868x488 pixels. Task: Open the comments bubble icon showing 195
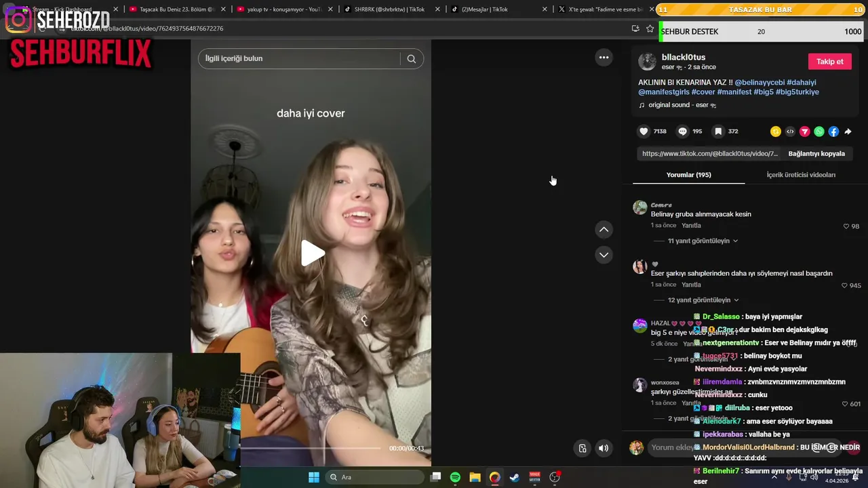[x=683, y=131]
